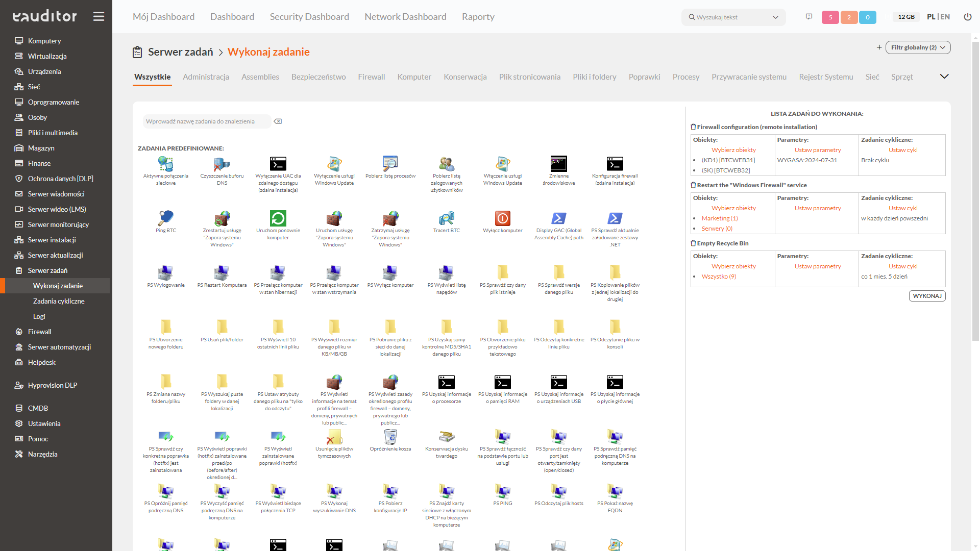Click 'Wybierz obiekty' for Firewall configuration
The height and width of the screenshot is (551, 980).
[x=733, y=150]
